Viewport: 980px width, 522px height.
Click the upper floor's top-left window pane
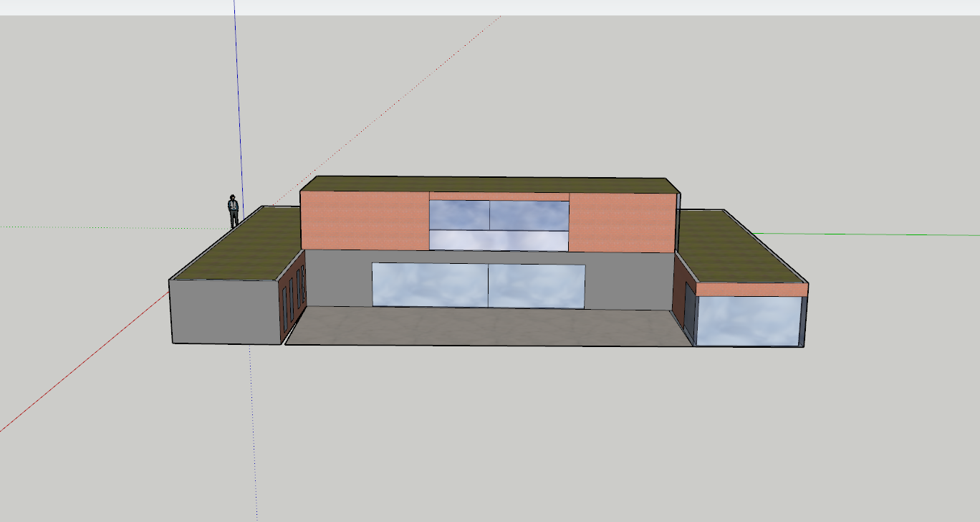pos(459,214)
